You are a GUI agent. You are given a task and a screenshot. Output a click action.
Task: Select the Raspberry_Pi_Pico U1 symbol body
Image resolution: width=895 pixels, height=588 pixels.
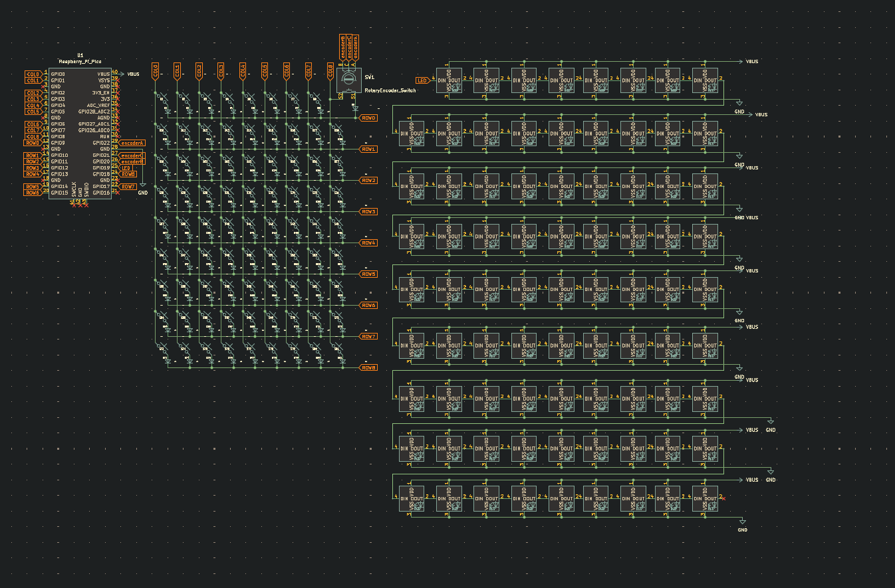80,133
